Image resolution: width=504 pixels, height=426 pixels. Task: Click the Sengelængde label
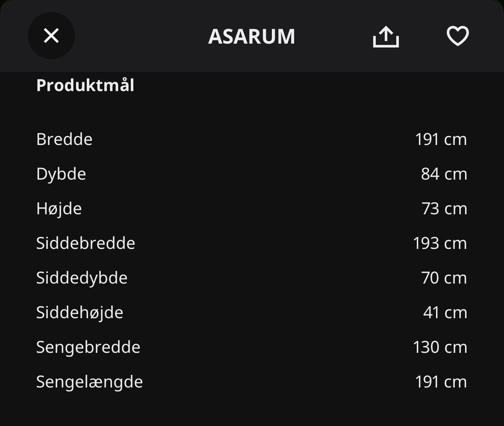tap(89, 382)
